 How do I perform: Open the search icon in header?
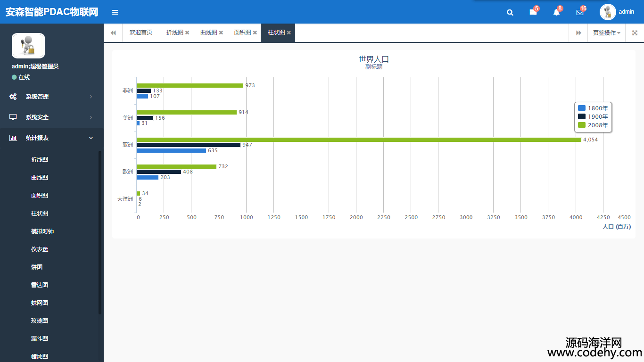pos(510,13)
